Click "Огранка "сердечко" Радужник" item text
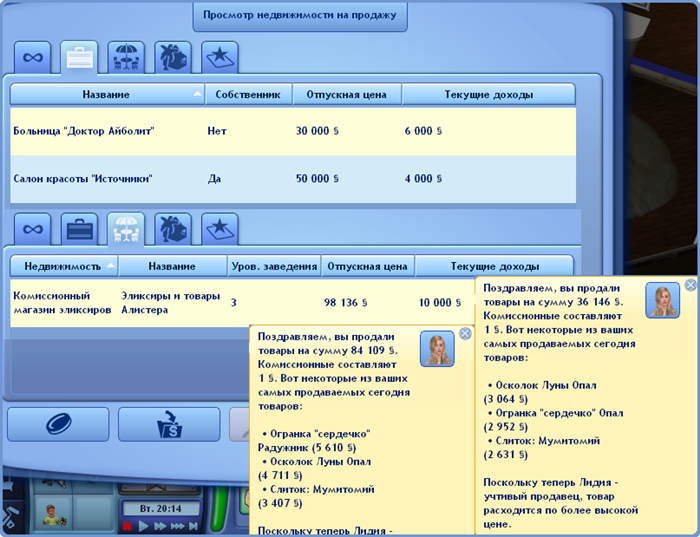 314,441
